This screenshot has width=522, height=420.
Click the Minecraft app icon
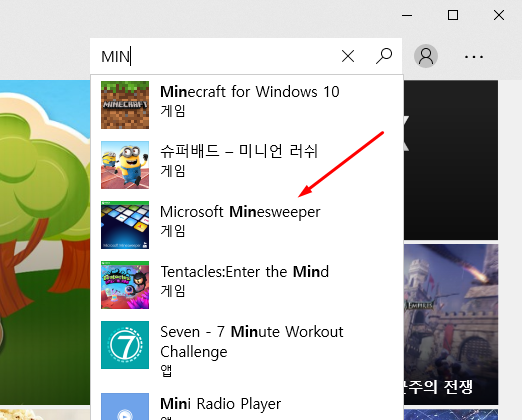pyautogui.click(x=125, y=105)
